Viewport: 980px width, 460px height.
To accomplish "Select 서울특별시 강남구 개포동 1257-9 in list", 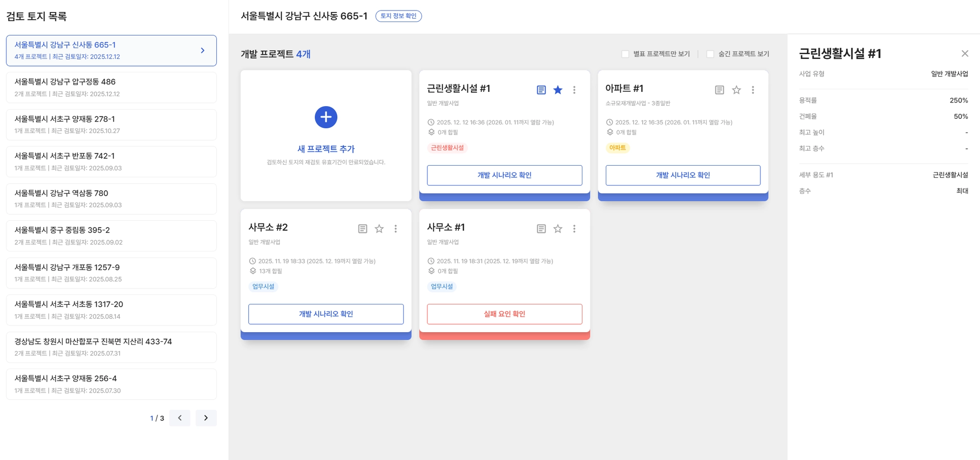I will coord(111,273).
